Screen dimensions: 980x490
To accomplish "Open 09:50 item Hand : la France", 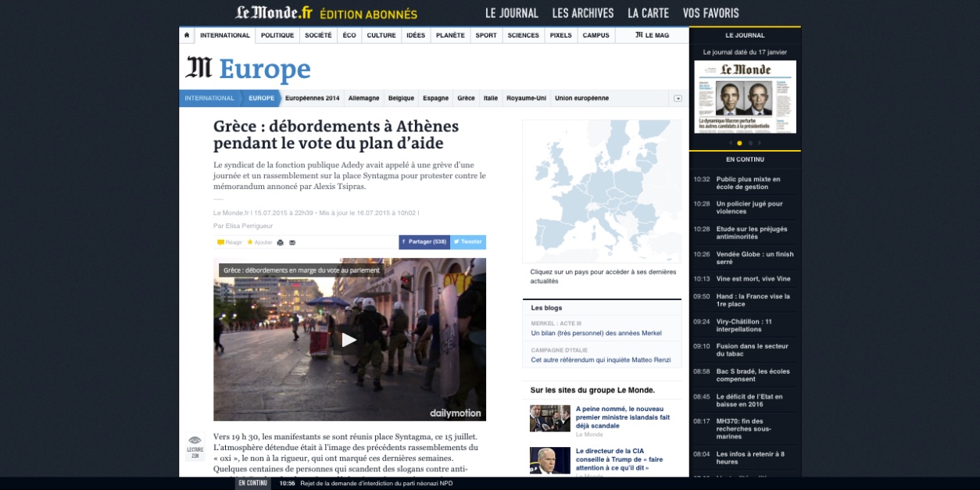I will [753, 300].
